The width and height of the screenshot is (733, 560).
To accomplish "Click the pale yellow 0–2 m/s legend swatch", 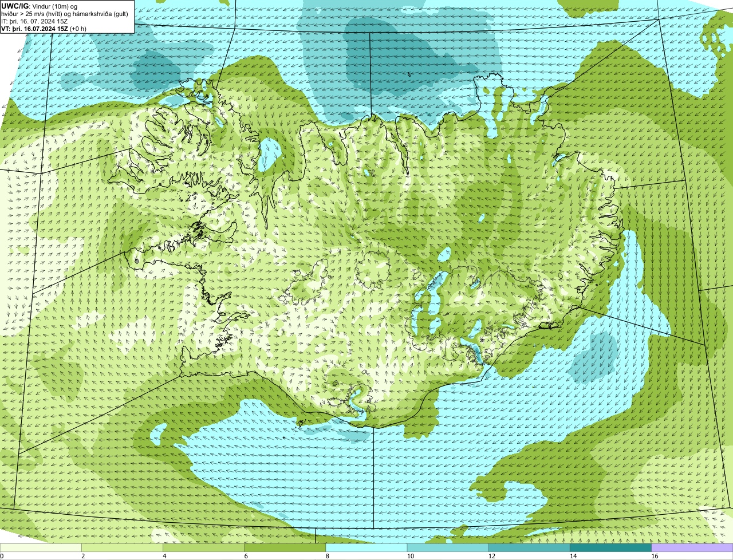I will click(41, 548).
